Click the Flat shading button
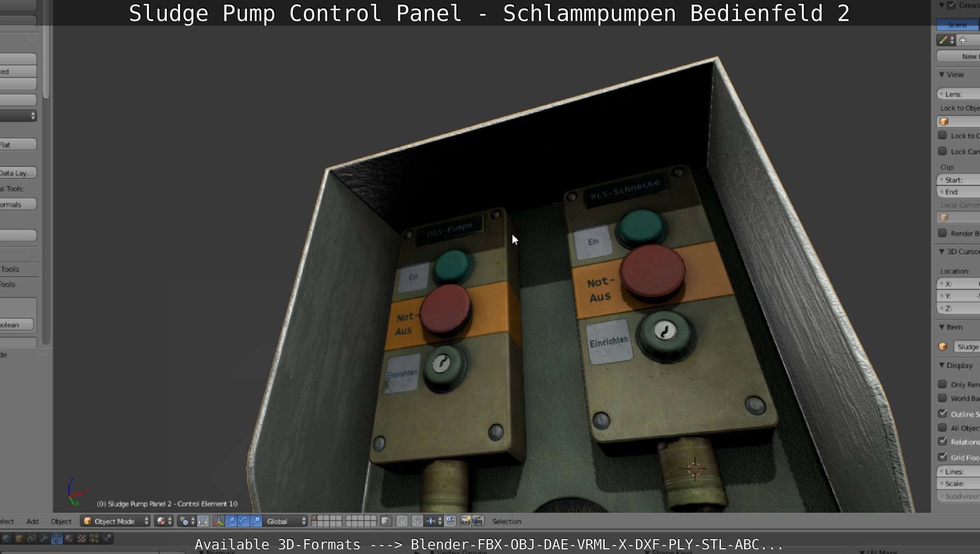Viewport: 980px width, 554px height. pos(18,144)
